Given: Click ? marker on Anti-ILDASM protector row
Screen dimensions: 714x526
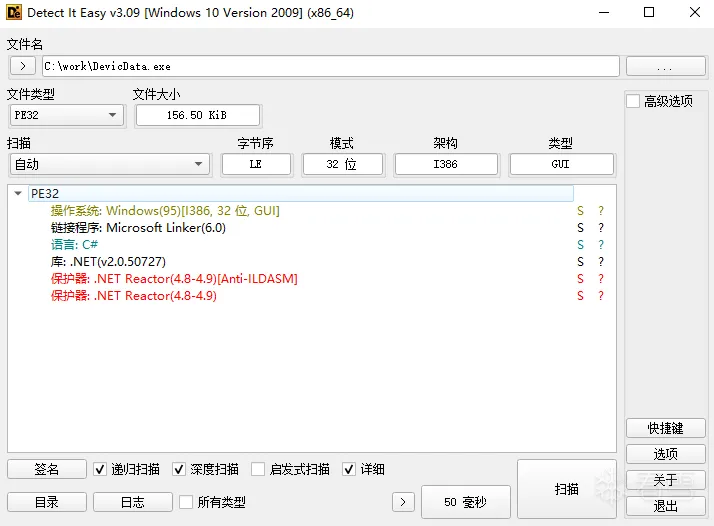Looking at the screenshot, I should pyautogui.click(x=601, y=279).
